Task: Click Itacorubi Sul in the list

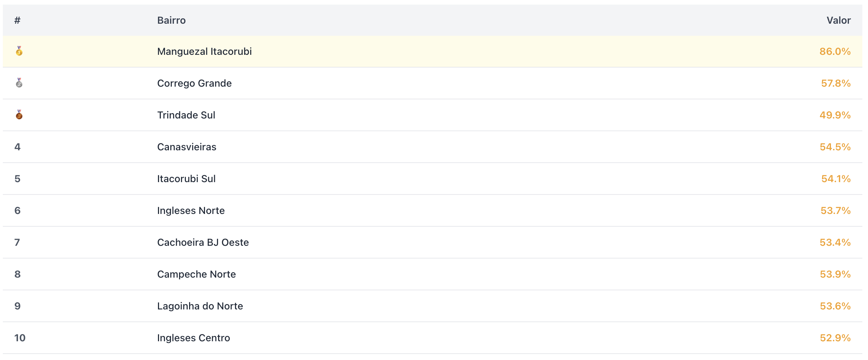Action: (x=186, y=179)
